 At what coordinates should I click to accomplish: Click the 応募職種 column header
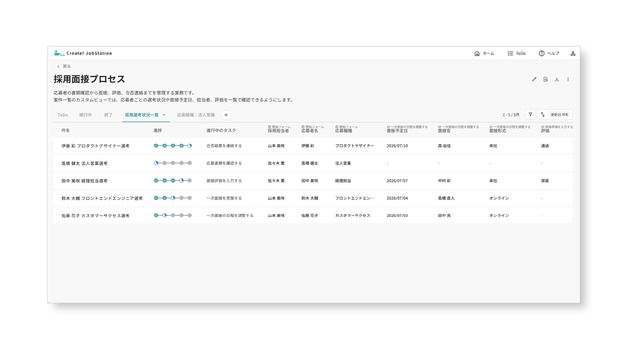(343, 131)
